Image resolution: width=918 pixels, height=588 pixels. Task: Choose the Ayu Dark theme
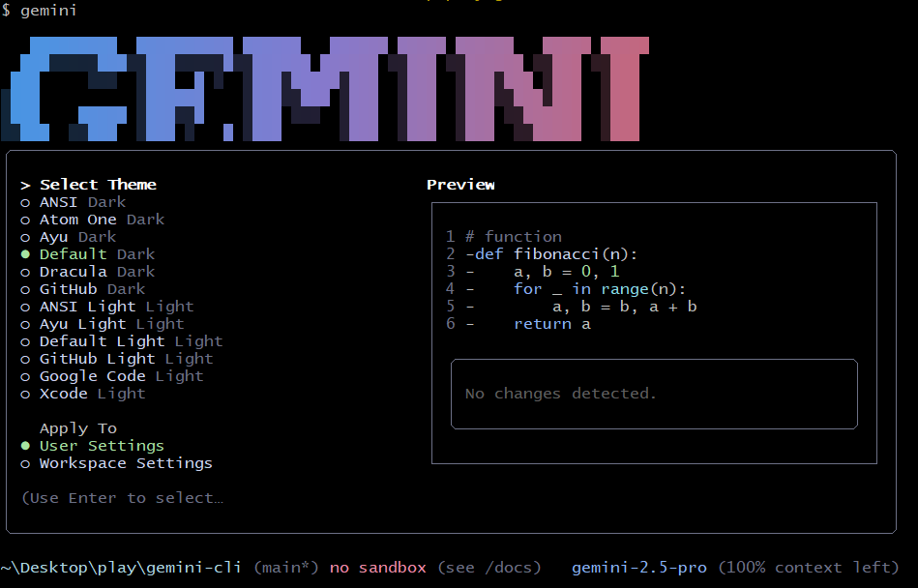click(x=69, y=238)
